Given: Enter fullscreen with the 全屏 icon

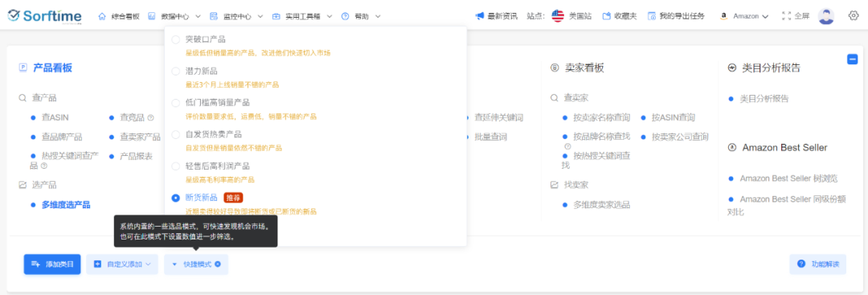Looking at the screenshot, I should [x=786, y=16].
